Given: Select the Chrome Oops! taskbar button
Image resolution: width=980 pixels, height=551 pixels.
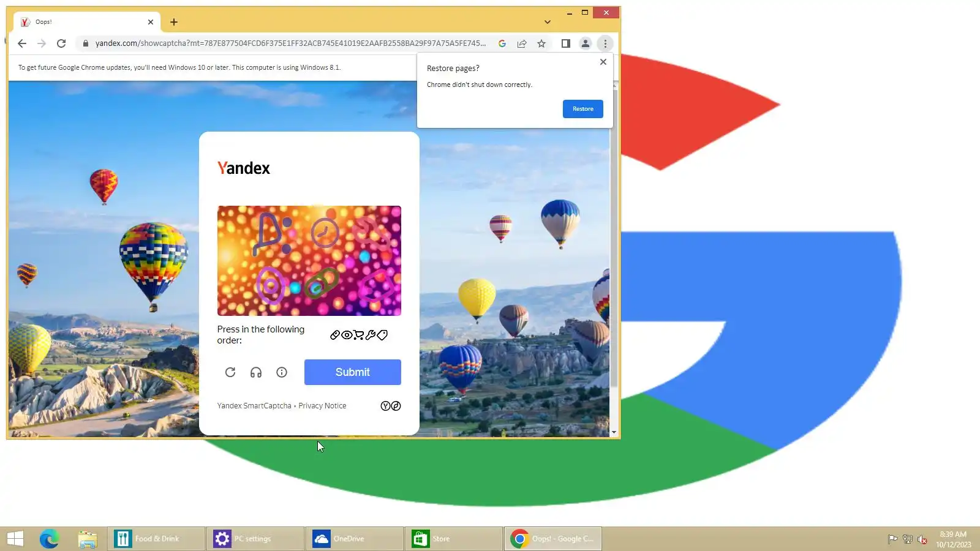Looking at the screenshot, I should pos(553,539).
